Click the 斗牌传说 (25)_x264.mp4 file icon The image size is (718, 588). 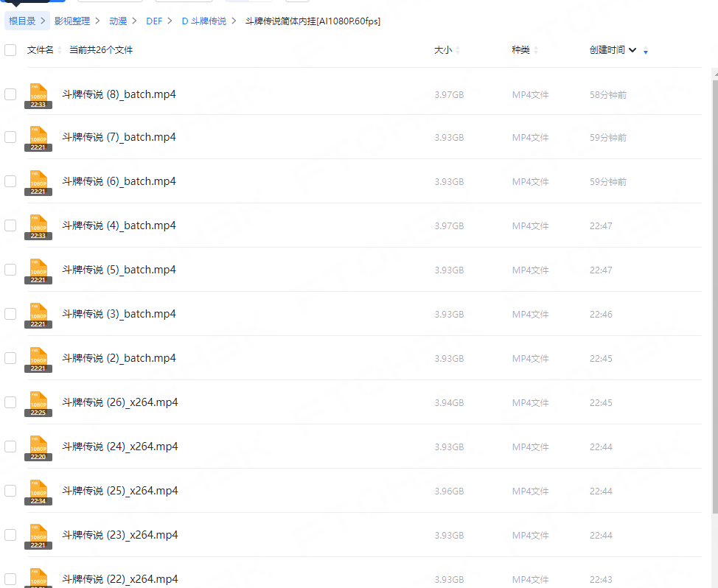click(x=38, y=491)
